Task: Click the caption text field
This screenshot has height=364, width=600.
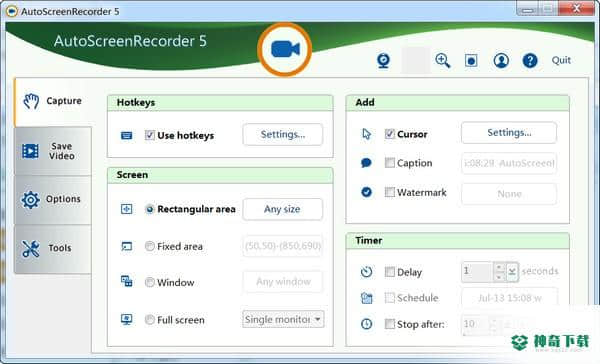Action: tap(509, 163)
